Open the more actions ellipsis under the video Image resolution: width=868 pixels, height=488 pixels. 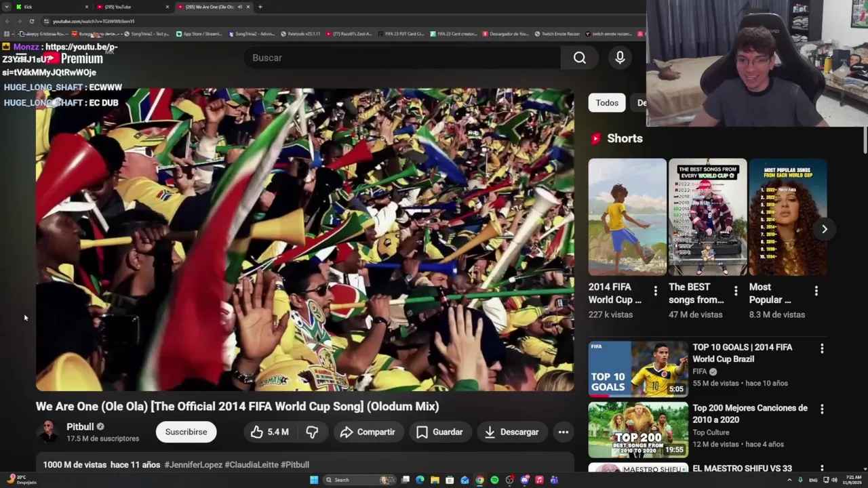coord(563,432)
